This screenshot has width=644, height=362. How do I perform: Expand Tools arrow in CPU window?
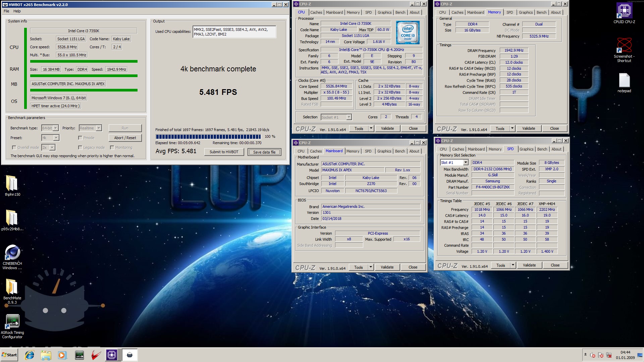pos(371,128)
